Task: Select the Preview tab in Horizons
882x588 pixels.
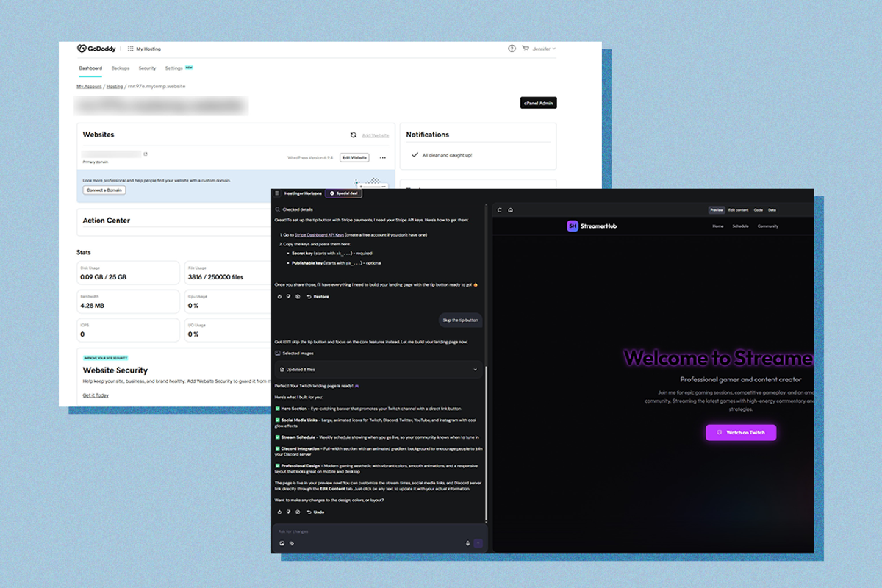Action: click(x=717, y=210)
